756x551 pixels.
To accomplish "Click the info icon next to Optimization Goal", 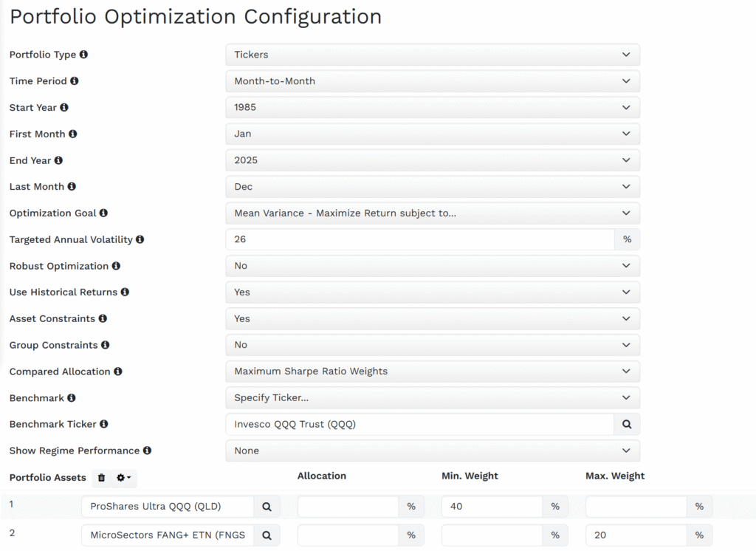I will (x=103, y=213).
